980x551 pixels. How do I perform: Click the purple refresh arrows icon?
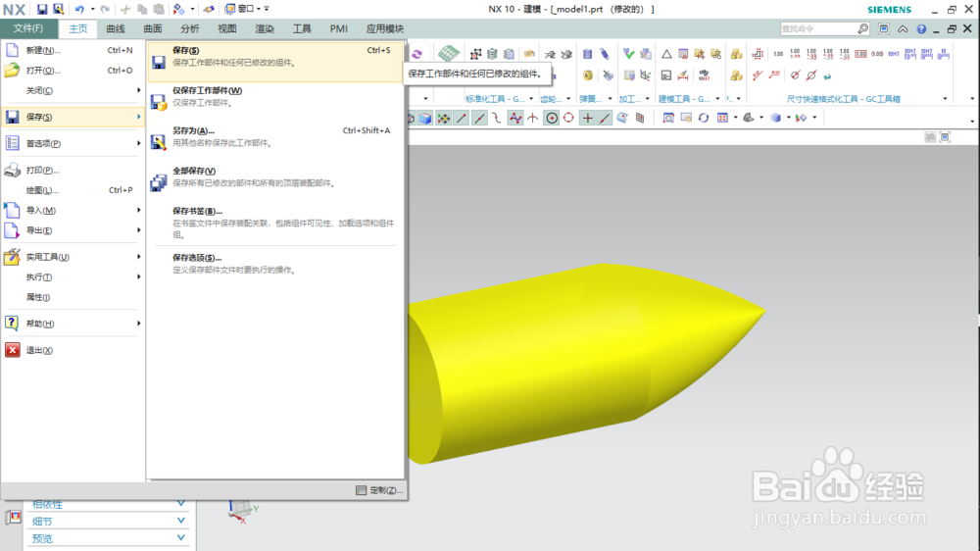click(416, 54)
